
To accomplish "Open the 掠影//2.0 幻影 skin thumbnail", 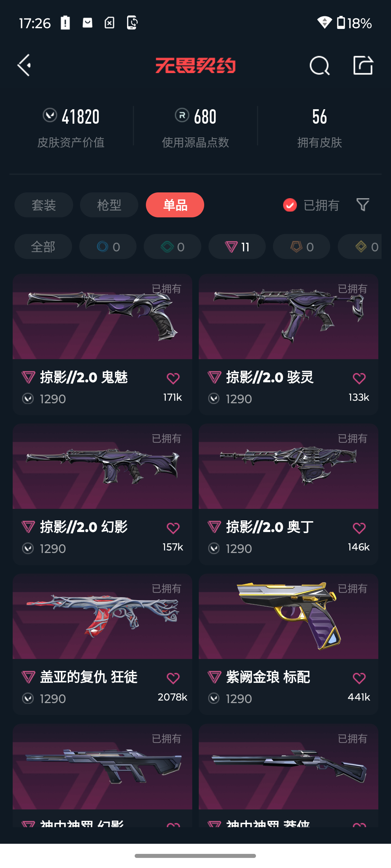I will click(x=102, y=467).
